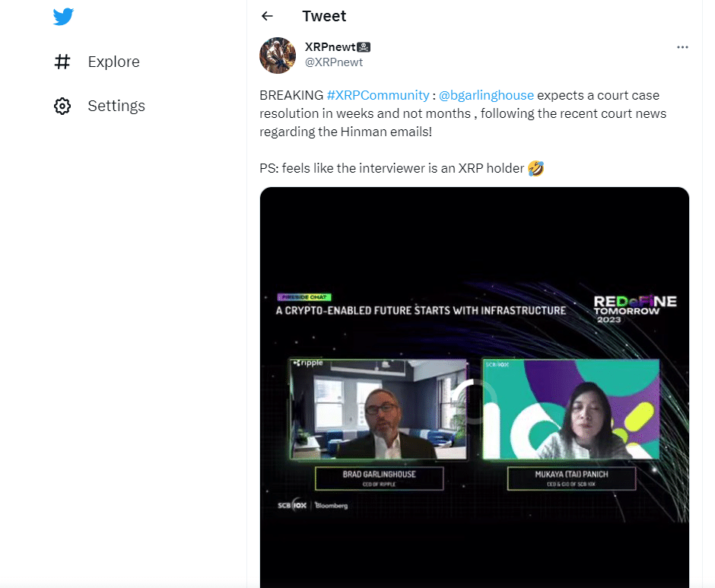Open the XRPnewt profile avatar
This screenshot has height=588, width=715.
[278, 55]
